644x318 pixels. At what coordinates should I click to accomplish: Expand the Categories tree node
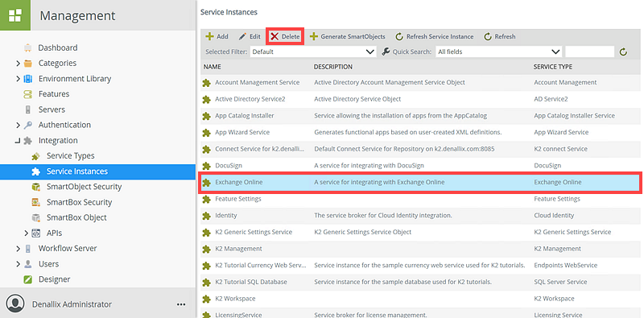(x=18, y=64)
